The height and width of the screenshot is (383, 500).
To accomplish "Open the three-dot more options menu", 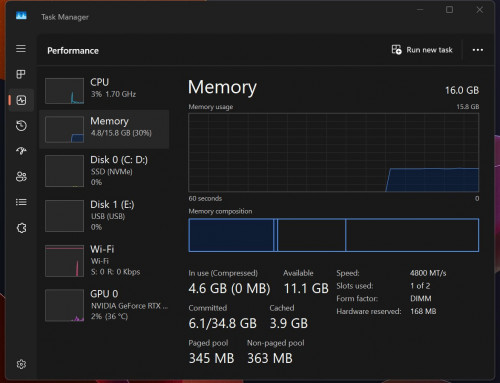I will click(x=478, y=50).
